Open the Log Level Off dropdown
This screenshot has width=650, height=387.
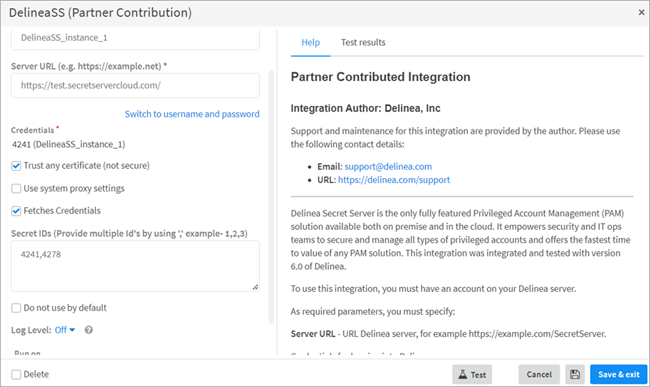pyautogui.click(x=65, y=330)
